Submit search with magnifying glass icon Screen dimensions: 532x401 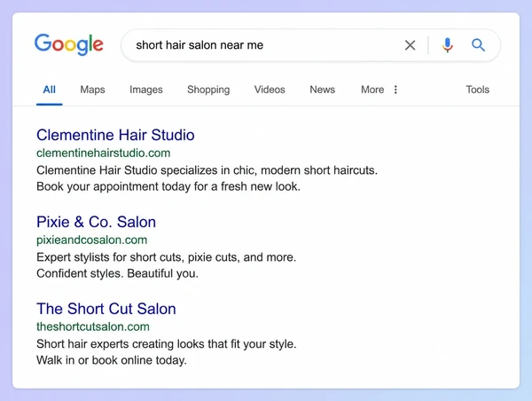click(x=478, y=45)
